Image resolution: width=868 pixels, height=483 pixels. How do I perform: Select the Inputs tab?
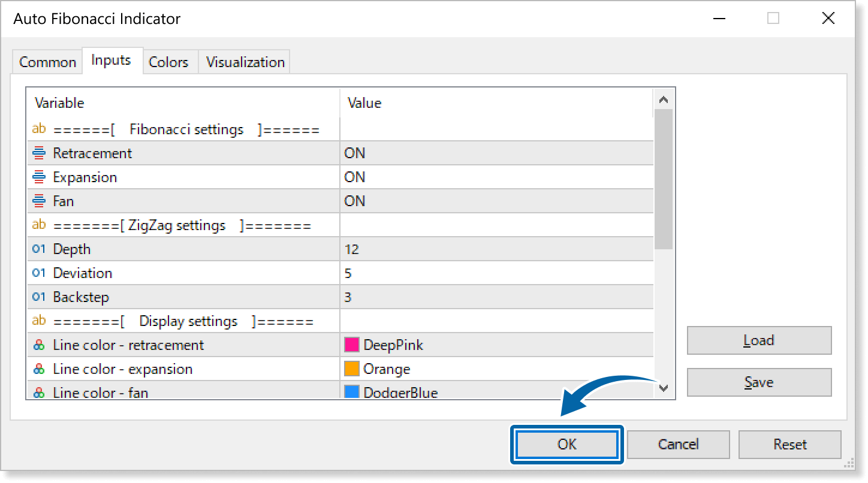pos(111,61)
